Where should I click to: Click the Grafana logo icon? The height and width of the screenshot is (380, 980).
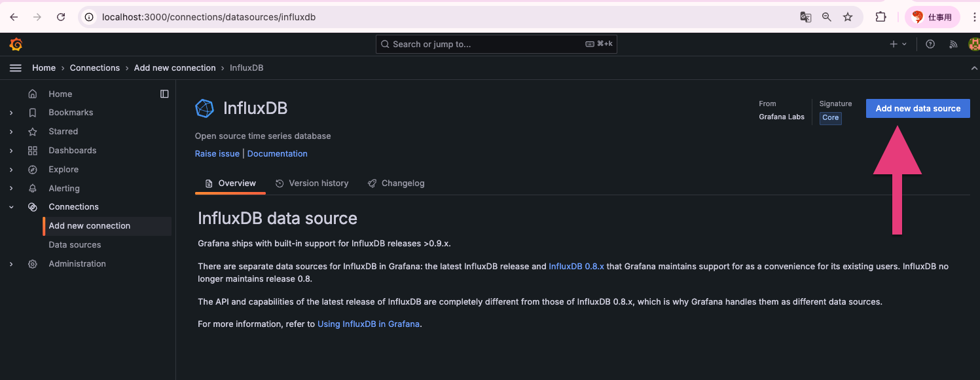pos(16,45)
